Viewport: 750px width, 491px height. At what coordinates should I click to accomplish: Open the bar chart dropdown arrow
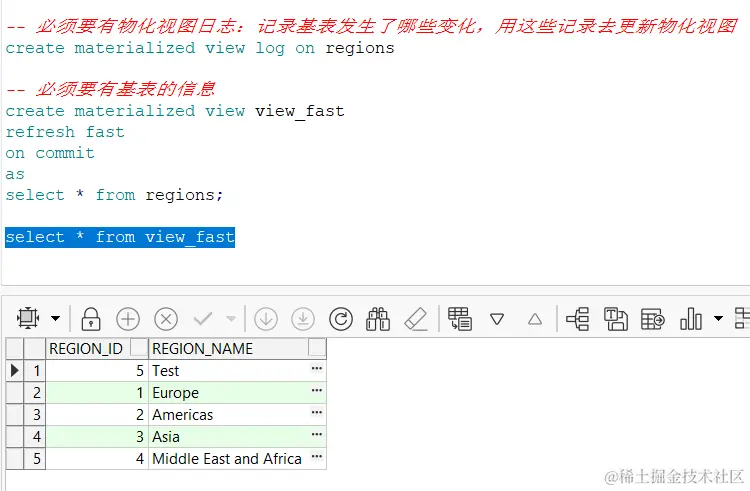718,318
